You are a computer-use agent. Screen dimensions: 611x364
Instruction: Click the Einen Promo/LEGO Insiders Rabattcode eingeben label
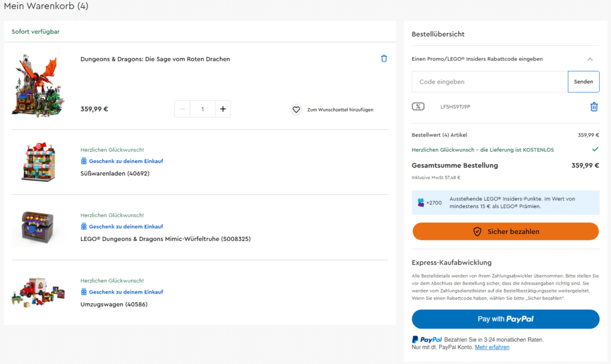point(477,59)
